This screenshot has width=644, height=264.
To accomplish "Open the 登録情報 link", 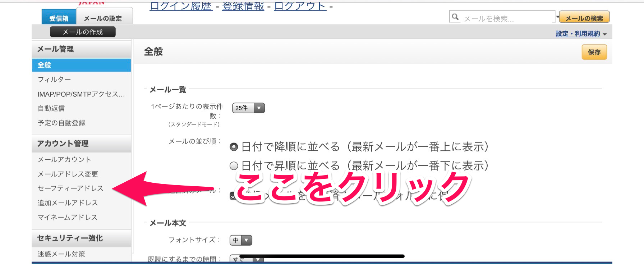I will [243, 6].
